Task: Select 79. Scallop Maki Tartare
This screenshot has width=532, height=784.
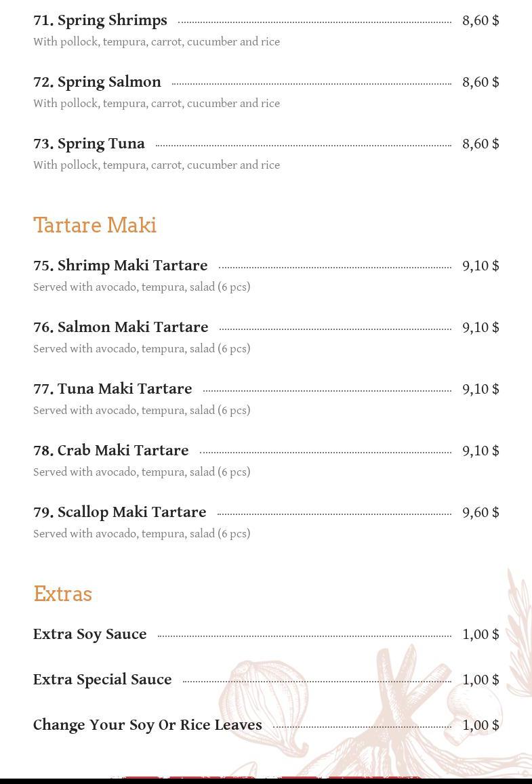Action: point(119,512)
